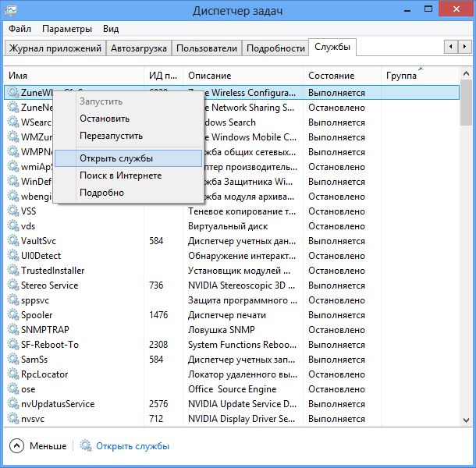Click the gear icon next to VSS service

point(13,211)
